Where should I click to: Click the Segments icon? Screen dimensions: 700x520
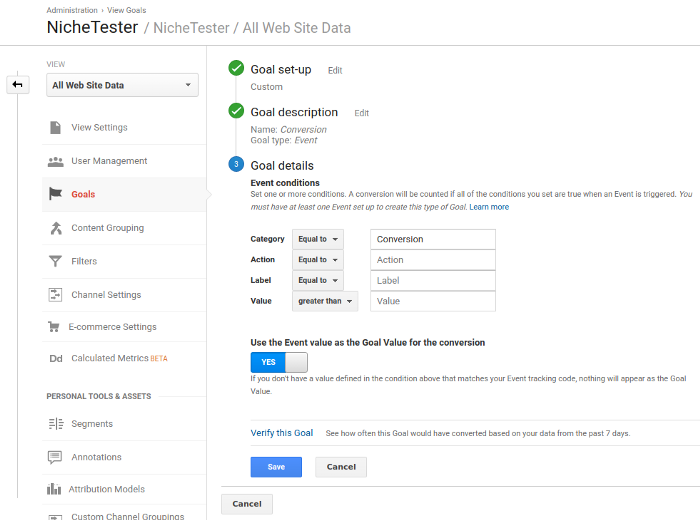(x=56, y=424)
